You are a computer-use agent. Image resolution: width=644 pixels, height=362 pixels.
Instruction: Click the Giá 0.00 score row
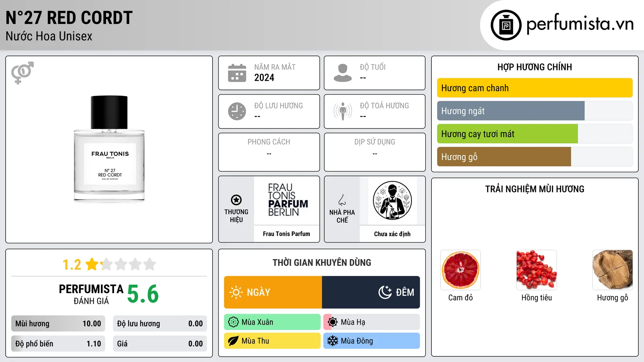pos(160,344)
